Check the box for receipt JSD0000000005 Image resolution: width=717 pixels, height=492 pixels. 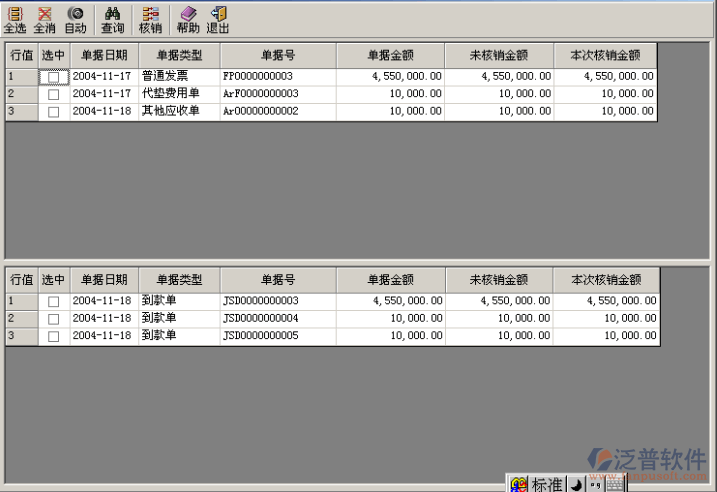coord(54,337)
